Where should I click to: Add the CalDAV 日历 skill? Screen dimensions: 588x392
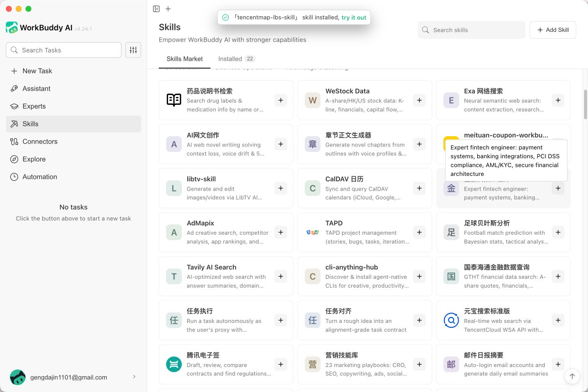tap(419, 188)
